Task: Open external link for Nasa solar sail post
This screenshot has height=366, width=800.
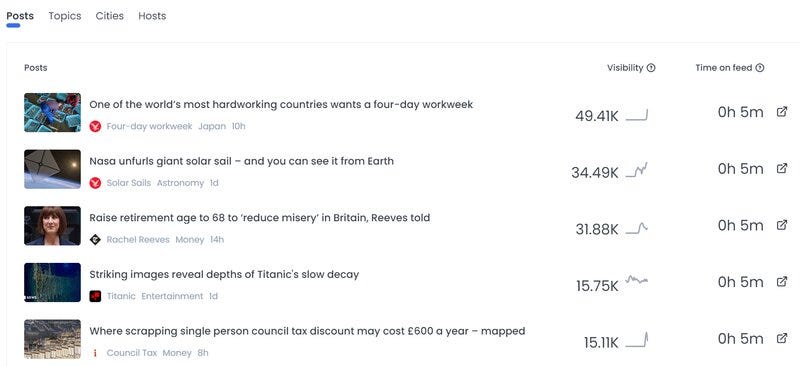Action: pos(782,168)
